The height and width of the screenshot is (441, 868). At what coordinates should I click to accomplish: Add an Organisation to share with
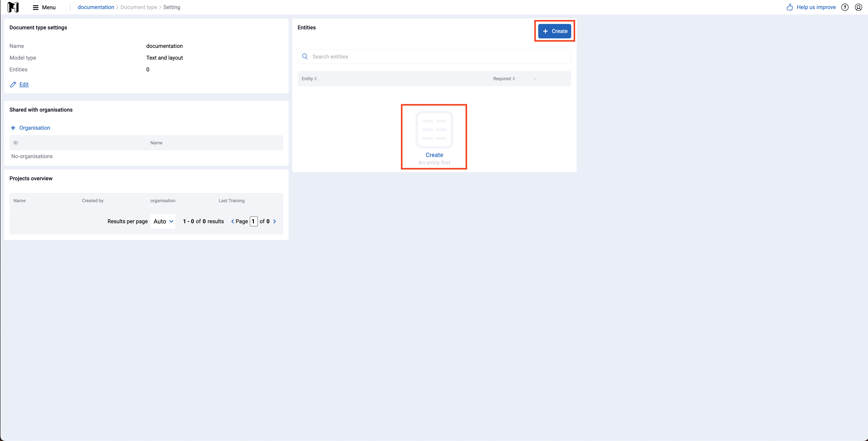coord(35,128)
